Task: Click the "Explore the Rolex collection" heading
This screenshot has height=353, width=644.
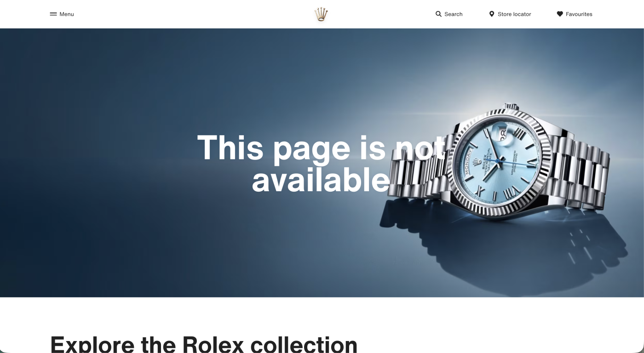Action: pos(204,344)
